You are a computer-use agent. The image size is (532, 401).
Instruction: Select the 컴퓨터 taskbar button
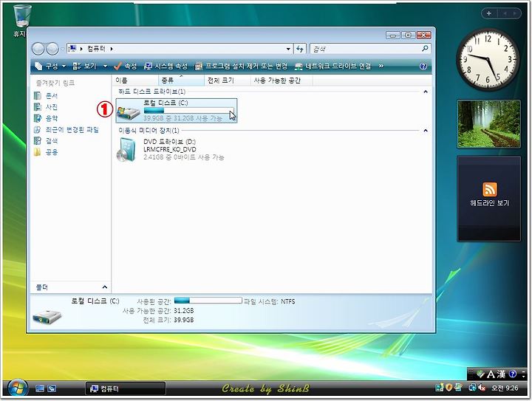tap(125, 388)
